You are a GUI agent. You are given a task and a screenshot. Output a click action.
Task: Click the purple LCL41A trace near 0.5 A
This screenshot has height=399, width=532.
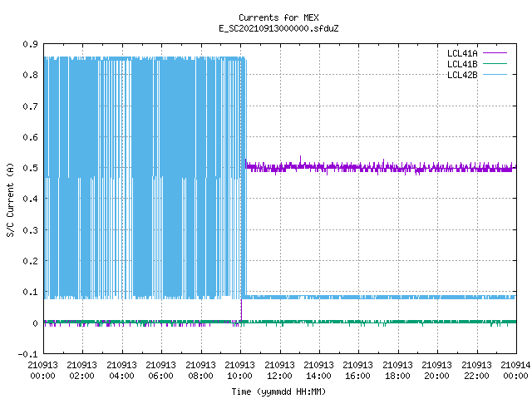pyautogui.click(x=381, y=167)
